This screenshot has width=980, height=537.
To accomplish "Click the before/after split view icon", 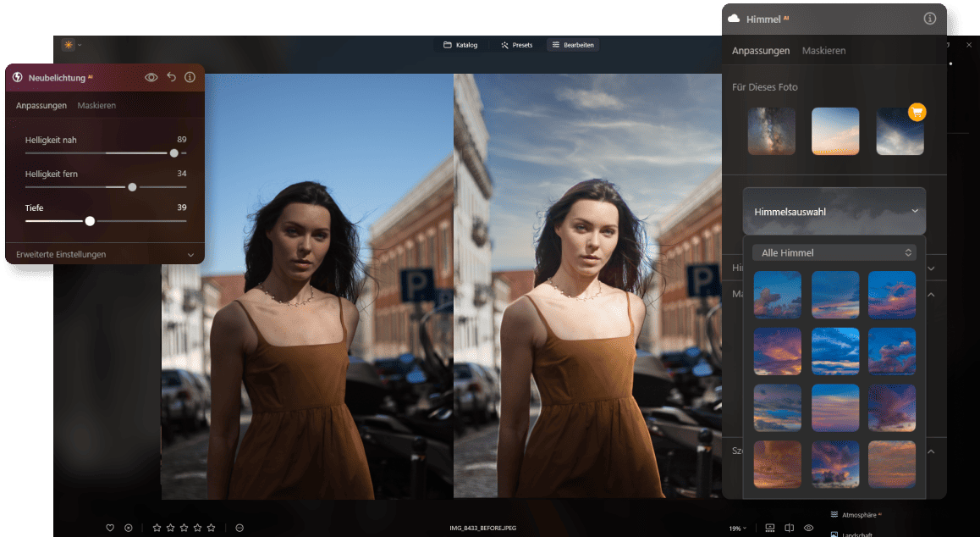I will pyautogui.click(x=789, y=528).
